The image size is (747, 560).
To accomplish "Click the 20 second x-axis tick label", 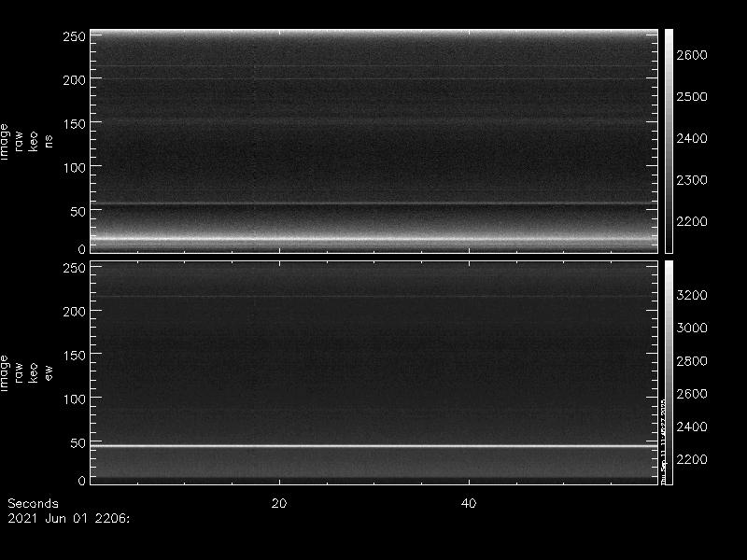I will pos(278,503).
